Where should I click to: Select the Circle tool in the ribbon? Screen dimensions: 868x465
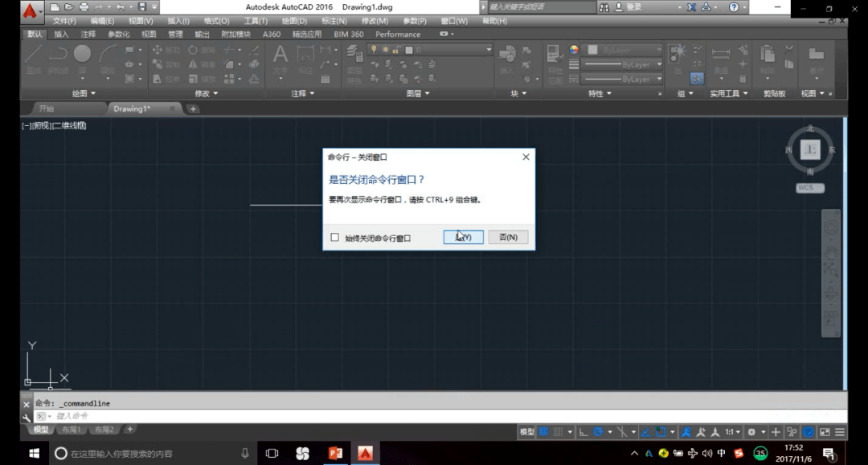point(82,55)
